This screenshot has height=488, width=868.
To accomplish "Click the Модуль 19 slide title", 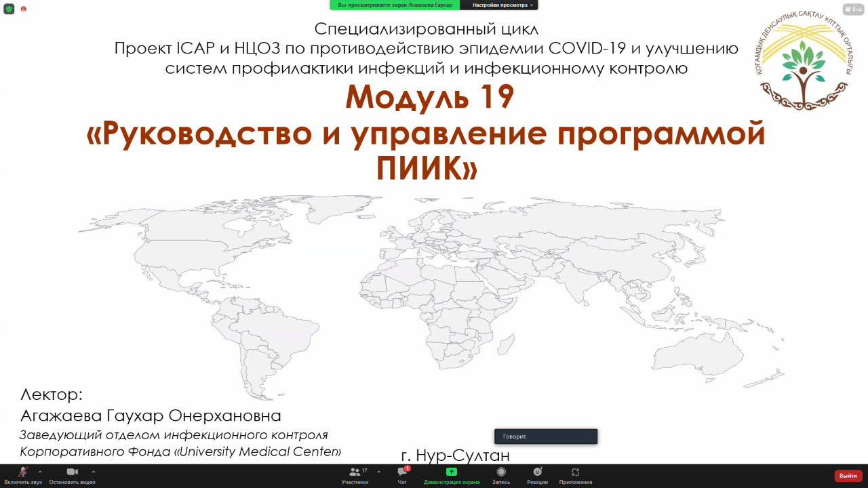I will 429,97.
